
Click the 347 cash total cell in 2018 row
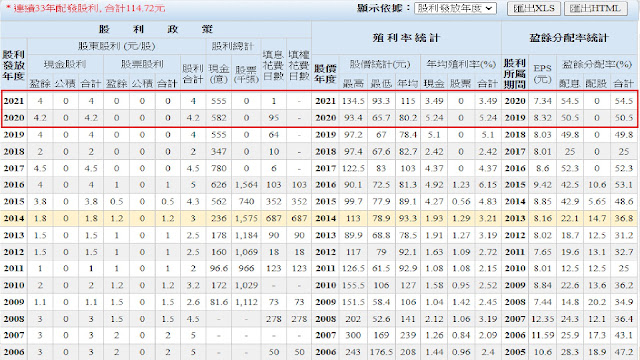pos(219,151)
